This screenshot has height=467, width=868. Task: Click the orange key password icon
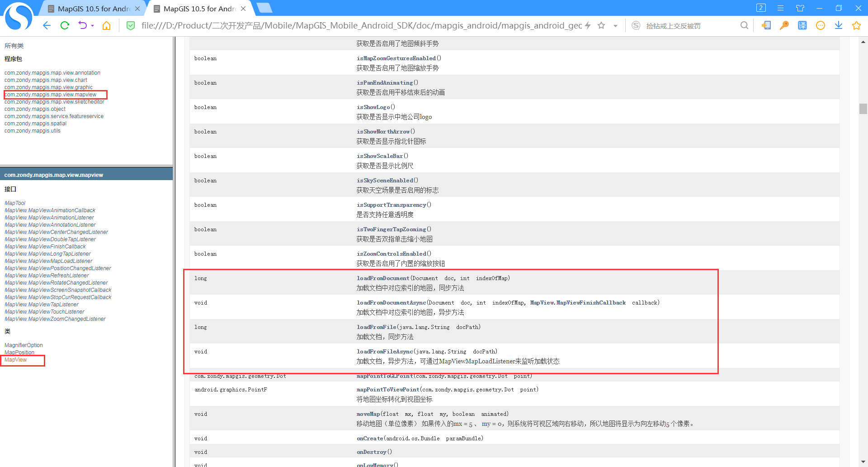784,25
